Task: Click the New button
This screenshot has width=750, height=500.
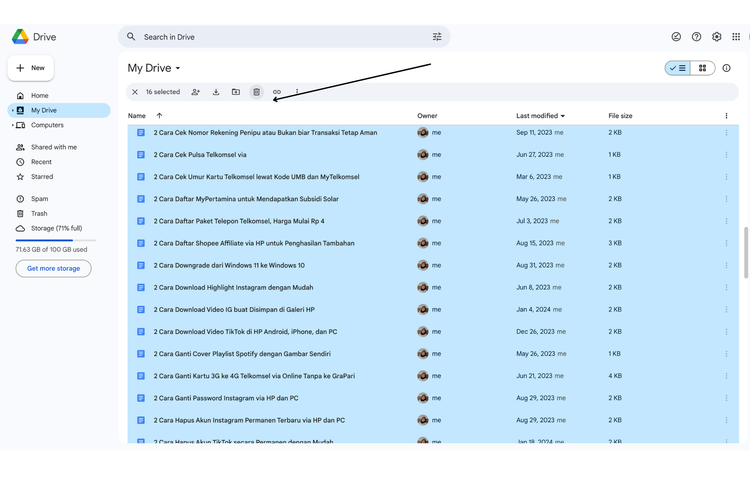Action: tap(31, 68)
